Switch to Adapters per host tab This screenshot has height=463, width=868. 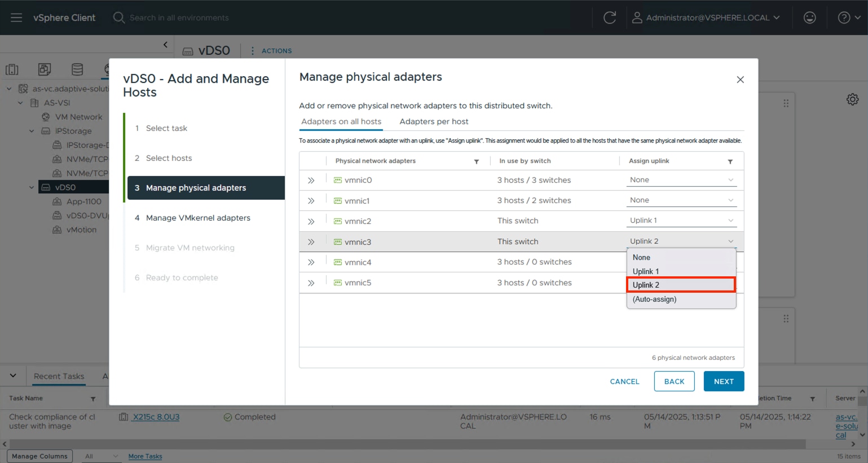[x=434, y=121]
